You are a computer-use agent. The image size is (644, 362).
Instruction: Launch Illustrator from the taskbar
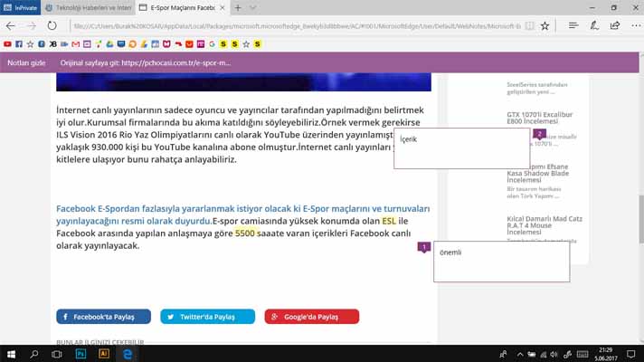[104, 354]
